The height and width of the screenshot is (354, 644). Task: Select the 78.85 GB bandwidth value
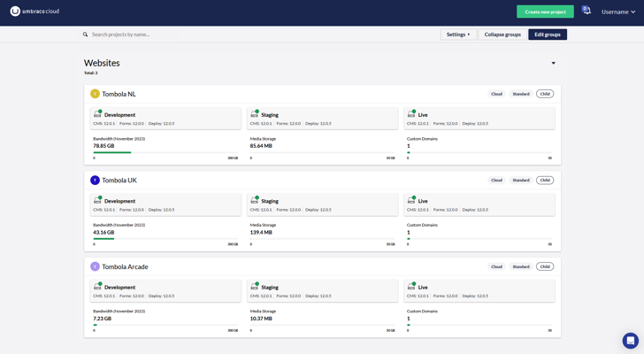click(103, 146)
